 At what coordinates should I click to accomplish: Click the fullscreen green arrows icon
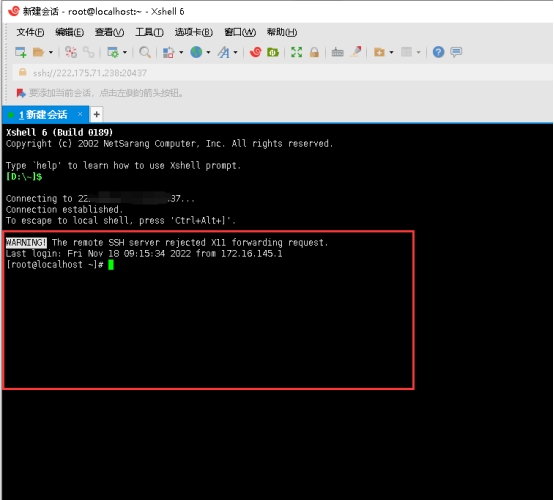(x=296, y=52)
